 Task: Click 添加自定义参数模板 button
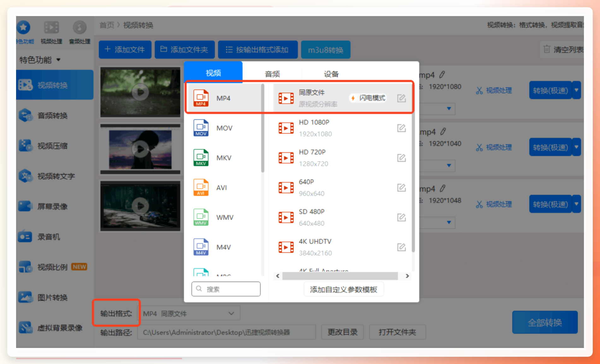tap(344, 289)
